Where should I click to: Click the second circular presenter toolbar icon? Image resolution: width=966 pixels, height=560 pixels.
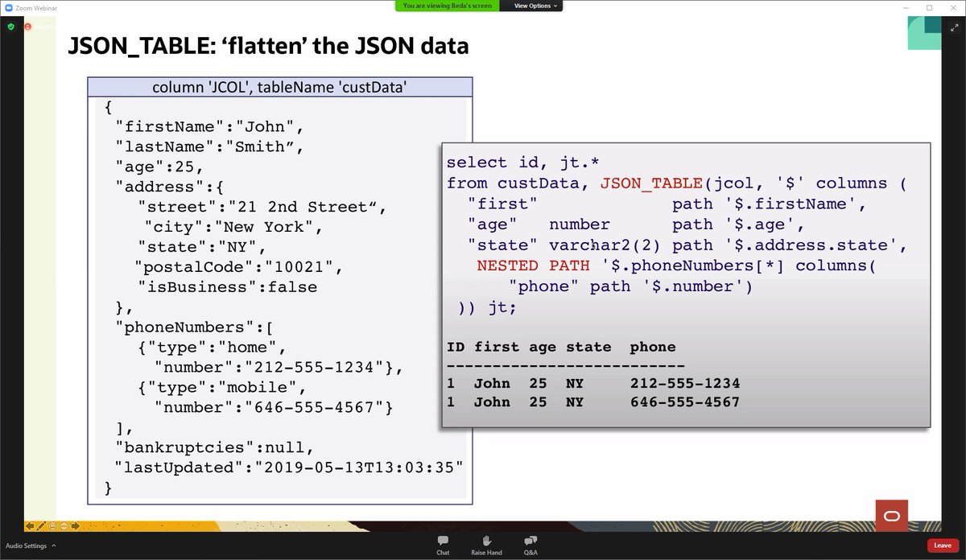(x=64, y=525)
